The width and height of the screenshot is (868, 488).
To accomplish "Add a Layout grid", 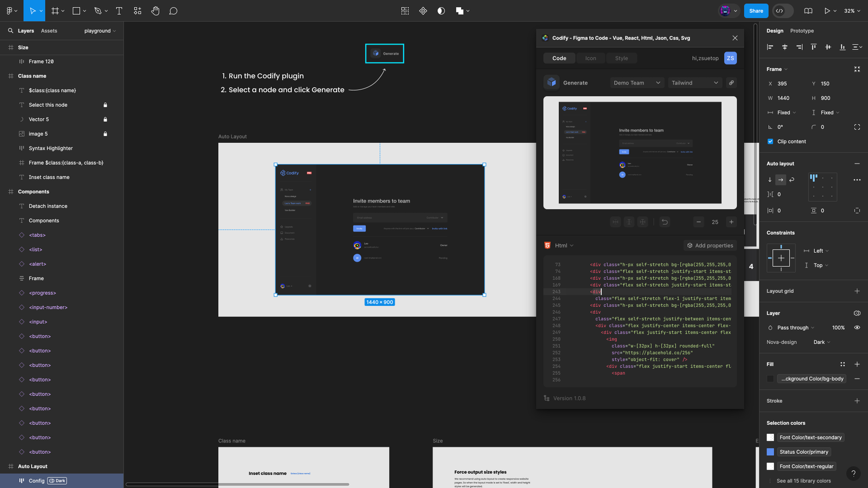I will tap(857, 291).
